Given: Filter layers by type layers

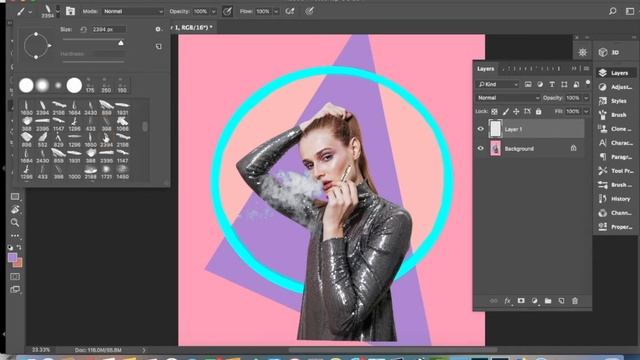Looking at the screenshot, I should 552,84.
